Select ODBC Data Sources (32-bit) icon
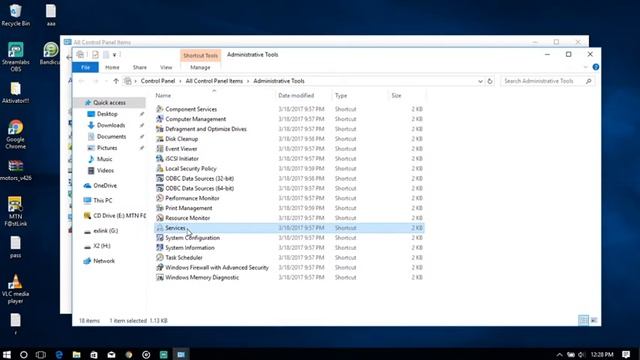 [x=160, y=178]
